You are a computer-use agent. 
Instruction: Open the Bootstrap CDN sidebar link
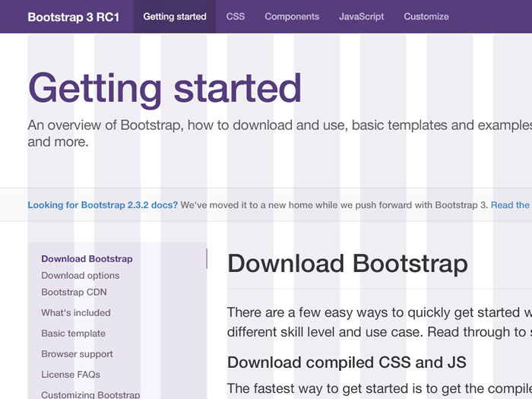click(x=74, y=292)
